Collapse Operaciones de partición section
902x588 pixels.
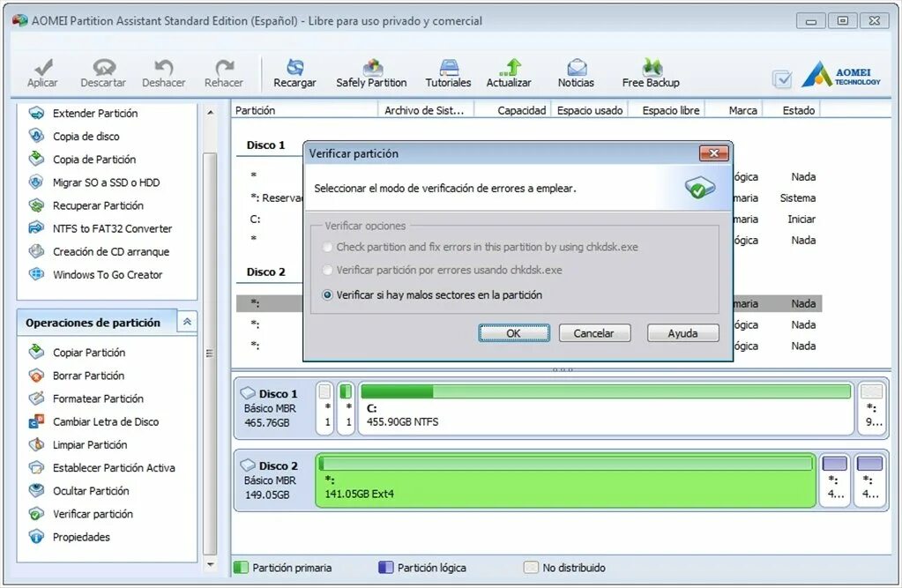[x=188, y=322]
